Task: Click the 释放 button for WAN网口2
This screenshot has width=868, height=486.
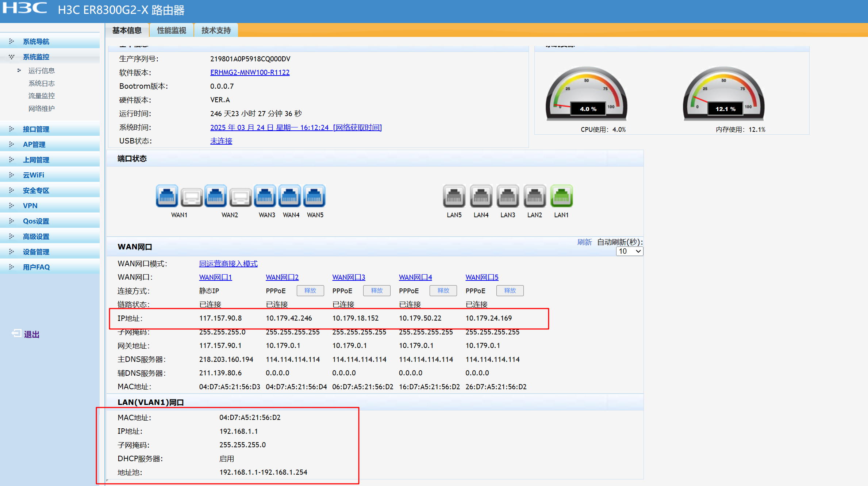Action: (x=310, y=291)
